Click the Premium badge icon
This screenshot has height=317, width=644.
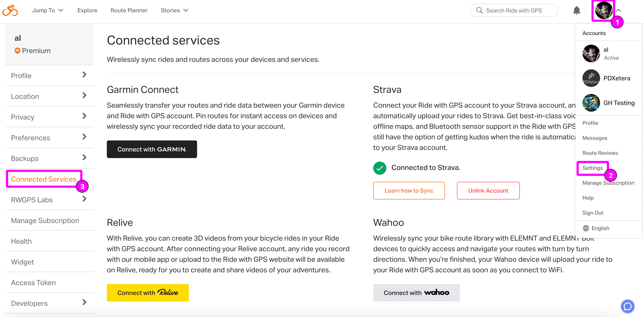point(17,51)
